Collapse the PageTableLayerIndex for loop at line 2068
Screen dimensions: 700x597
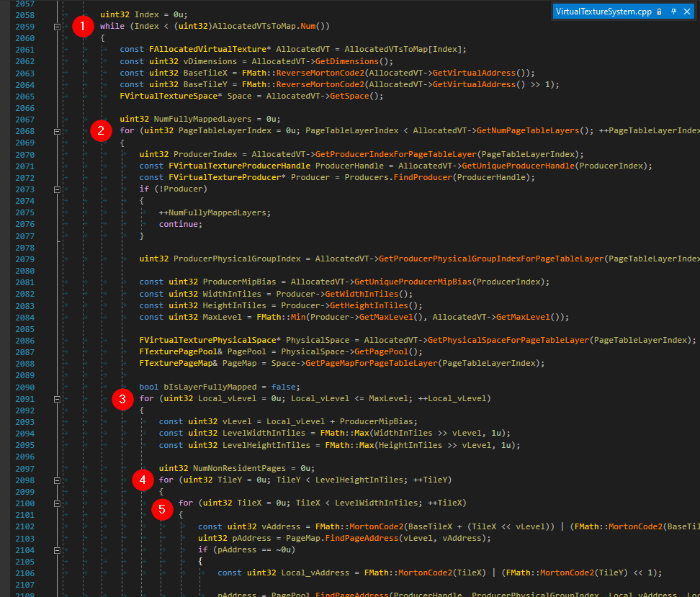(57, 131)
